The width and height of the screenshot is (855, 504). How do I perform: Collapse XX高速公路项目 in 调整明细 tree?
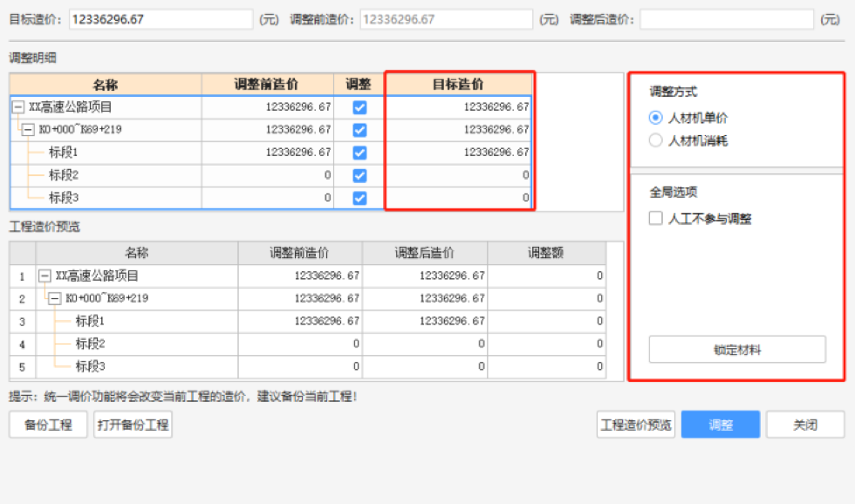tap(18, 107)
